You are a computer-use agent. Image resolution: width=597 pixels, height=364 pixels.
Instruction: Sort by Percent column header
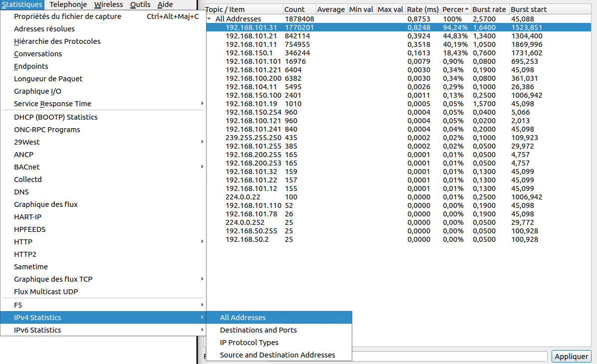(455, 9)
